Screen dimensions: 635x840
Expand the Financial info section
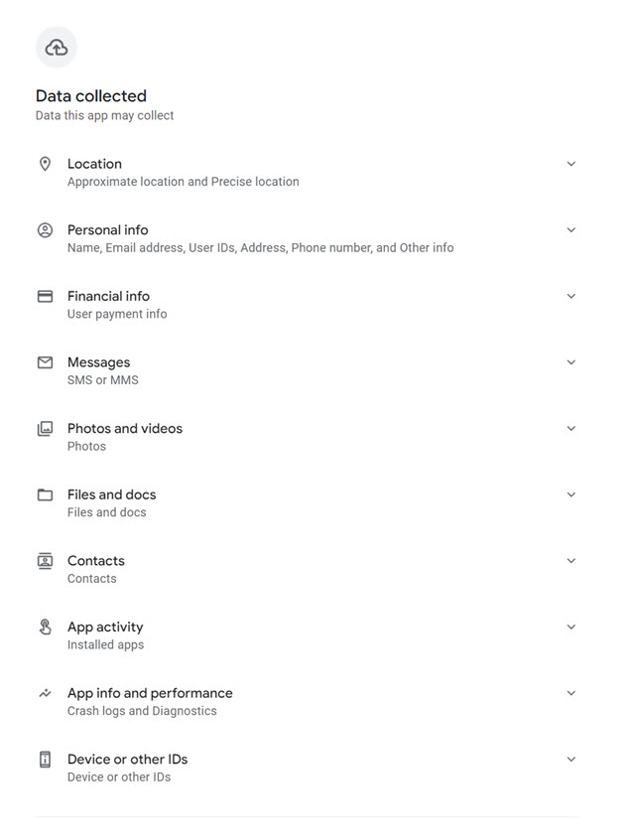point(571,296)
